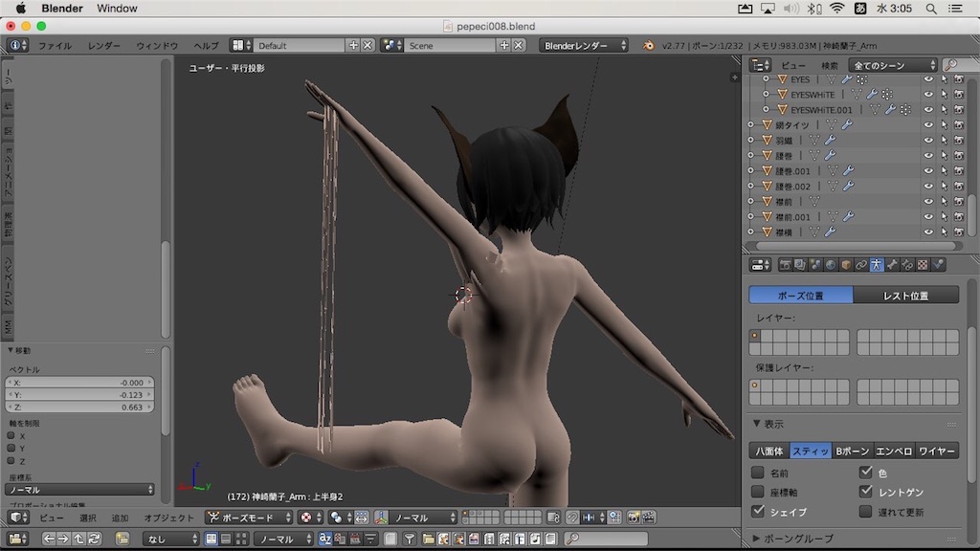Open the macOS Wi-Fi status menu
Screen dimensions: 980x551
836,9
